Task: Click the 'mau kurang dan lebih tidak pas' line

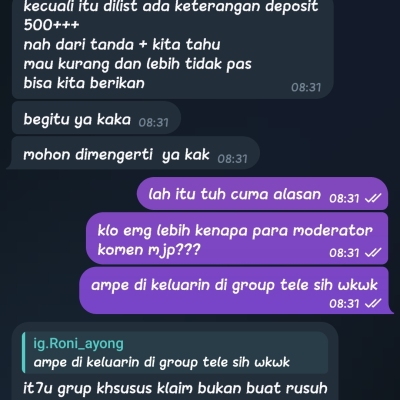Action: pos(137,64)
